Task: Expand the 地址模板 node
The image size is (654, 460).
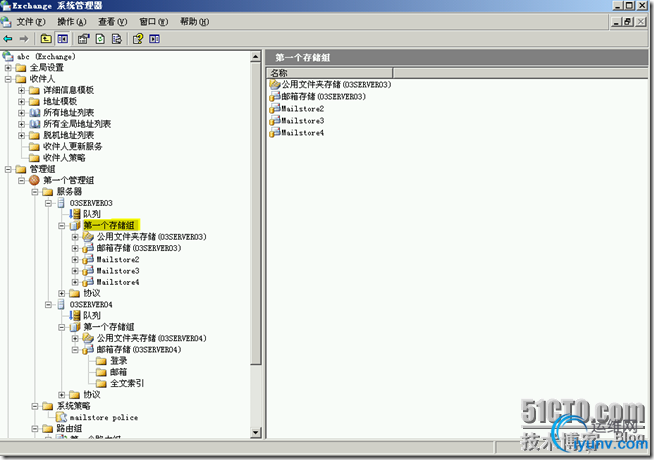Action: point(21,101)
